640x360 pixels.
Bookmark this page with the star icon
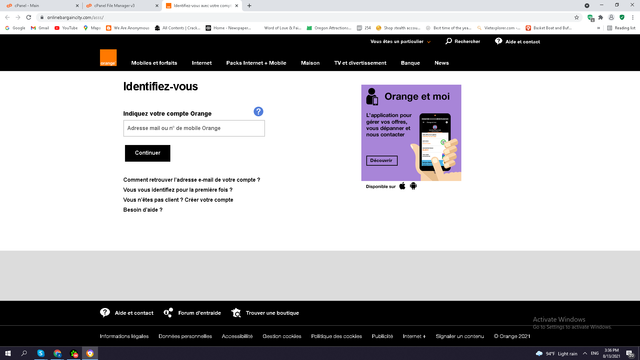click(576, 18)
